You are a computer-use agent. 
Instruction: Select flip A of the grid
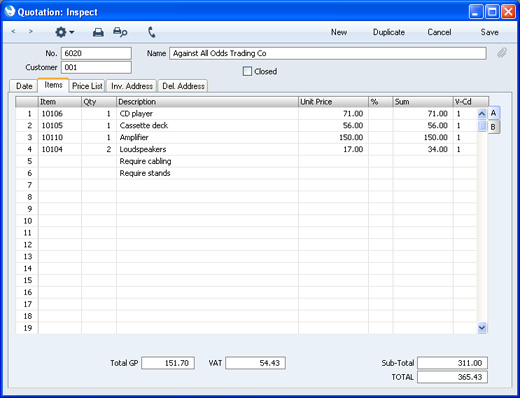point(494,113)
